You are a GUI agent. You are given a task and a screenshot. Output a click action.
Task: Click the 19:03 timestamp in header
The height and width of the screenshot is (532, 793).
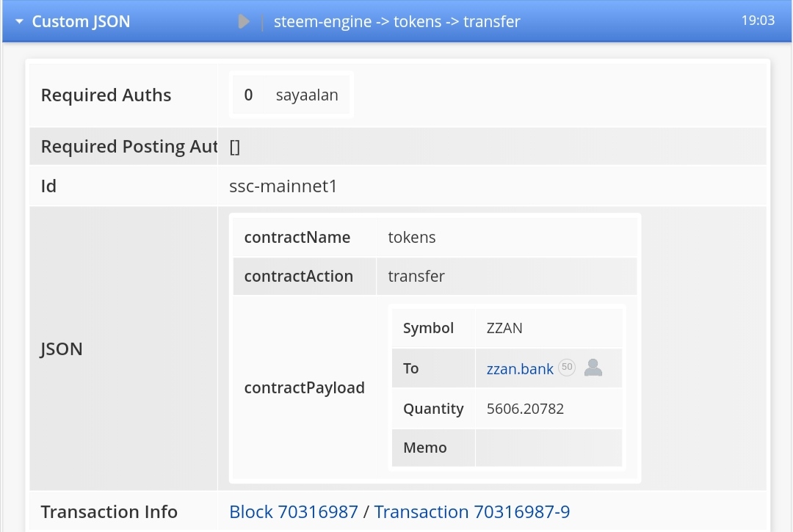click(758, 21)
